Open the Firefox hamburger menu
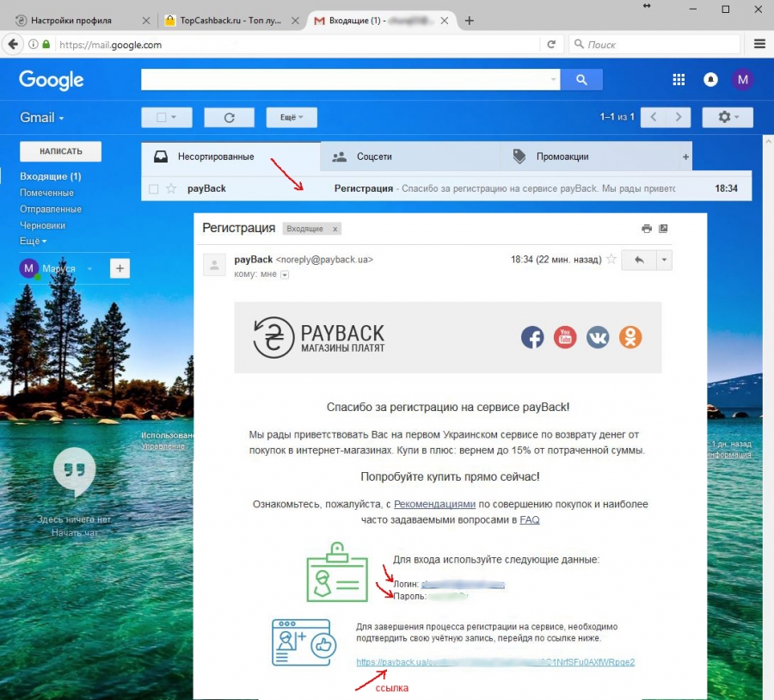This screenshot has width=774, height=700. (759, 45)
